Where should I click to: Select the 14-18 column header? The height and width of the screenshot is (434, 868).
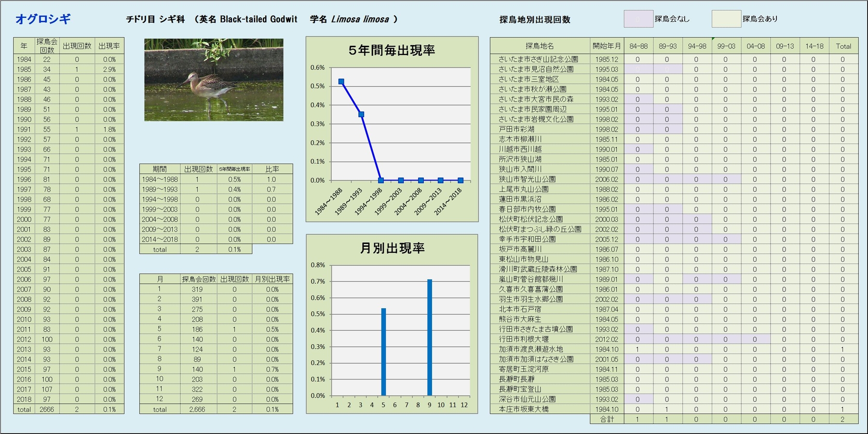[x=814, y=46]
